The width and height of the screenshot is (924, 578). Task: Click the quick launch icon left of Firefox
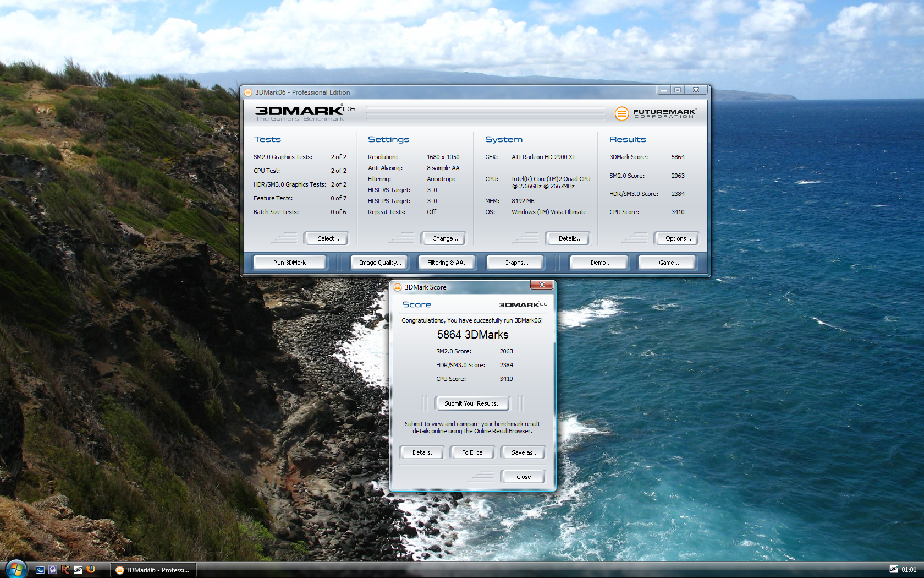pyautogui.click(x=78, y=570)
